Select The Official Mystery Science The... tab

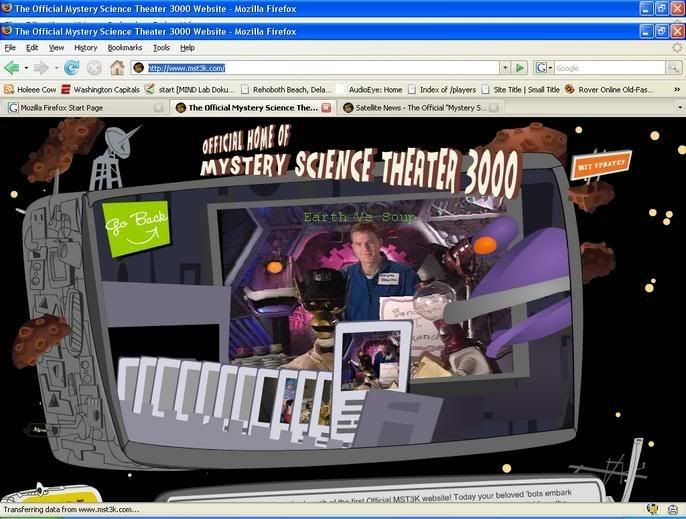point(253,108)
